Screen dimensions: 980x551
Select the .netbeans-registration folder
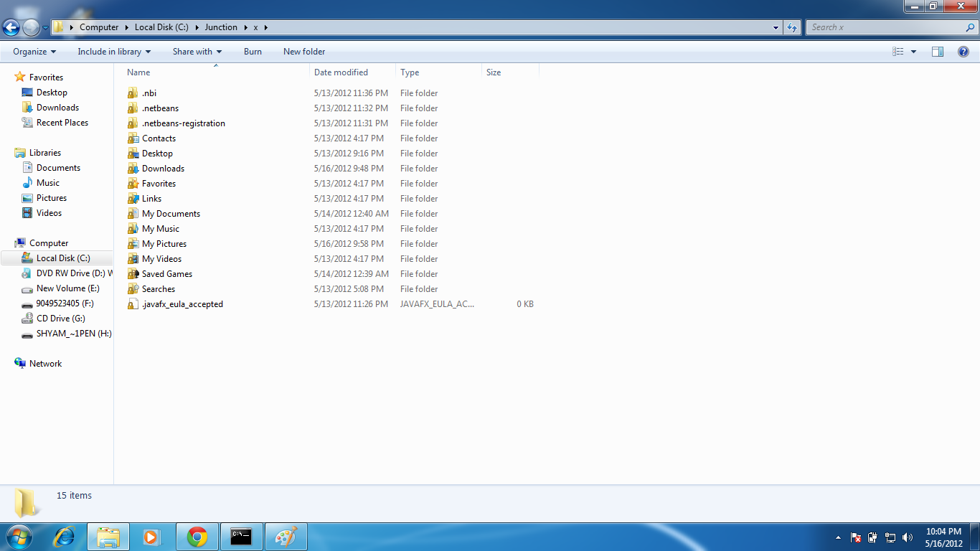click(x=176, y=123)
